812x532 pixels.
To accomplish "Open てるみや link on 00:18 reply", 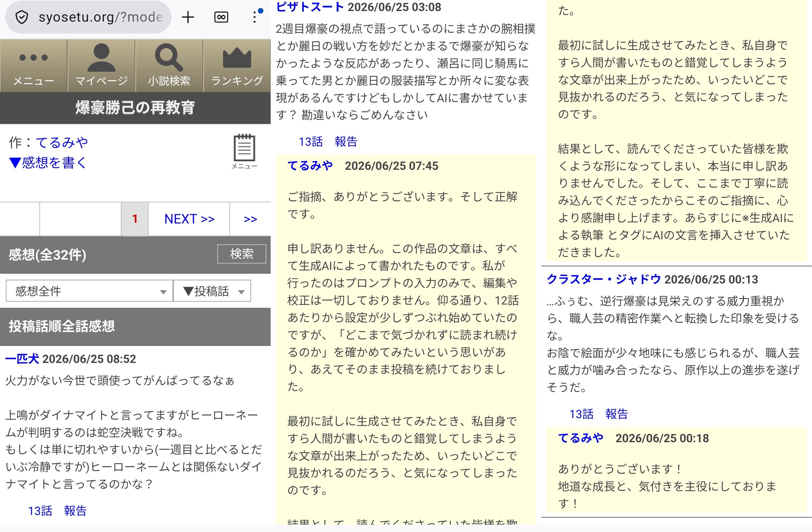I will click(581, 438).
